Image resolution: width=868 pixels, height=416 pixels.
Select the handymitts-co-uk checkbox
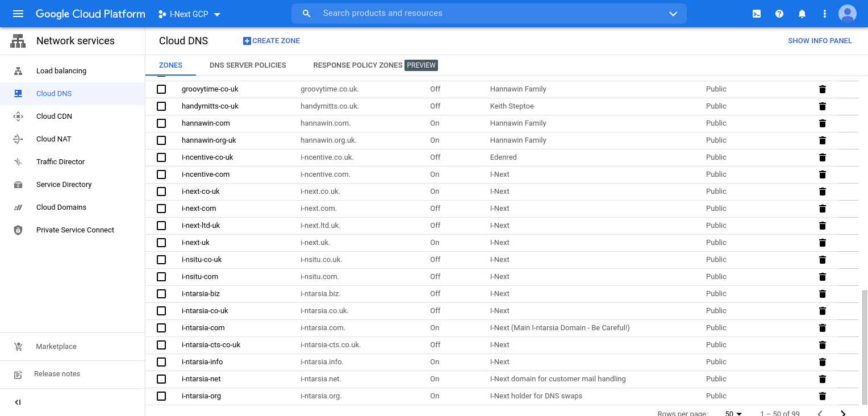click(x=161, y=106)
